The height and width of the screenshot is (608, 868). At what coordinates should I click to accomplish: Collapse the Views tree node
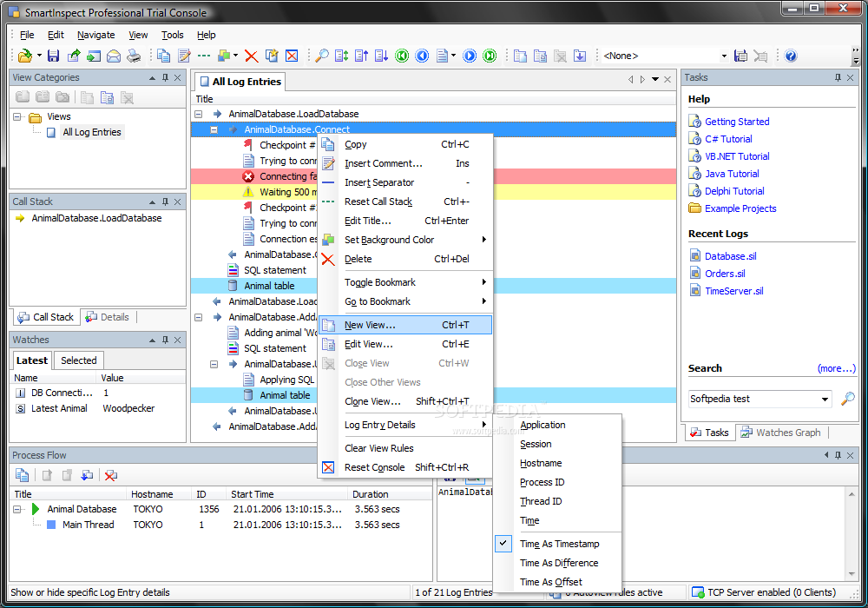click(17, 117)
